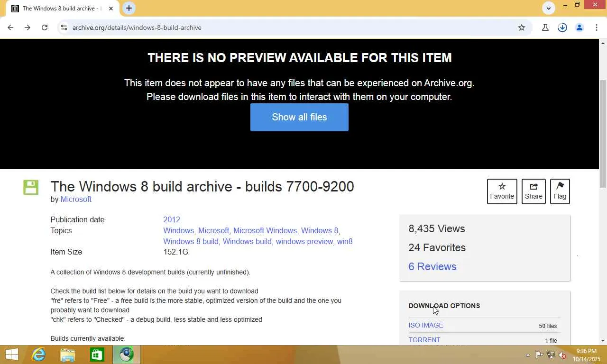This screenshot has width=607, height=364.
Task: Open the Chrome profile icon
Action: (579, 27)
